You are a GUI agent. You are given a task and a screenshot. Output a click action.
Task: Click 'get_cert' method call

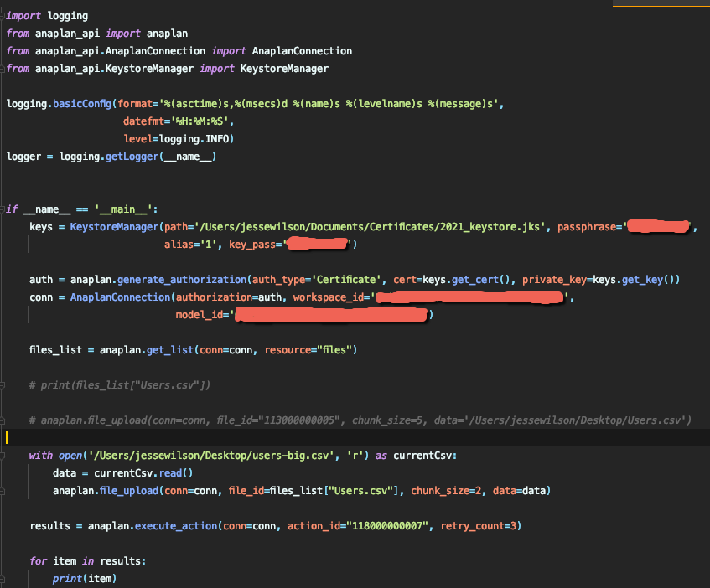click(475, 280)
